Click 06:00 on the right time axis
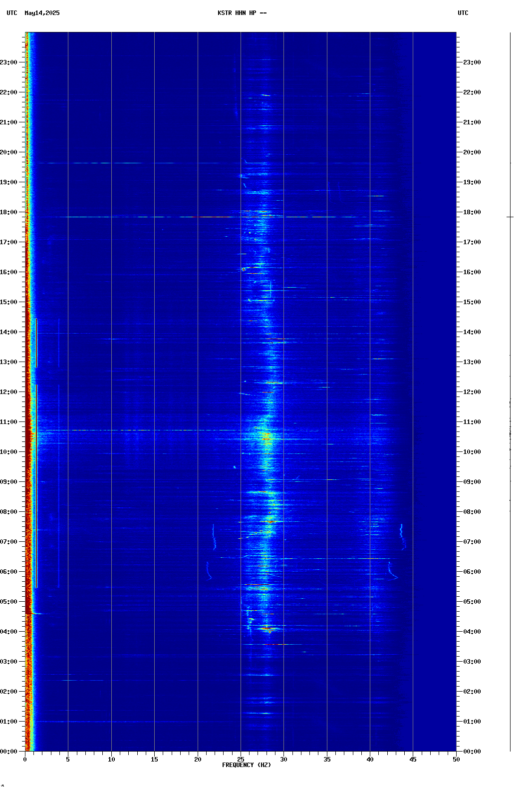 click(x=472, y=572)
